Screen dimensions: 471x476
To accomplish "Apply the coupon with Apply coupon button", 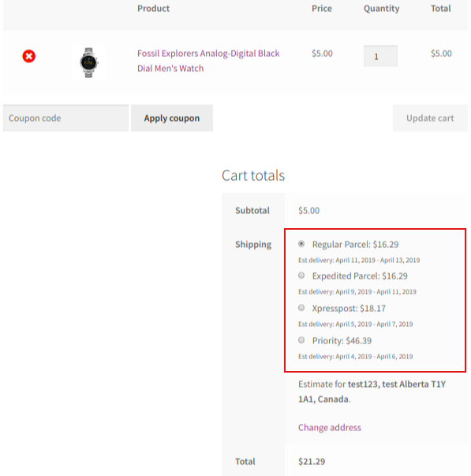I will [172, 118].
